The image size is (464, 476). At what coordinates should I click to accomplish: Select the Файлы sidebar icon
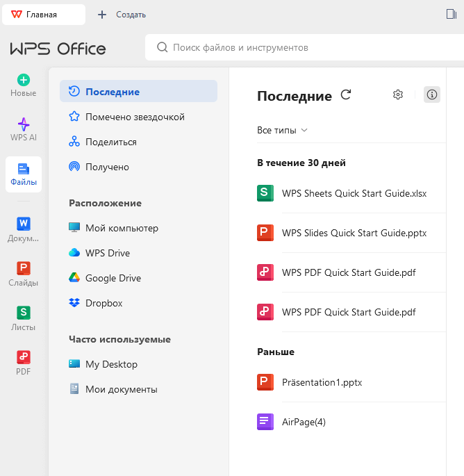tap(24, 174)
